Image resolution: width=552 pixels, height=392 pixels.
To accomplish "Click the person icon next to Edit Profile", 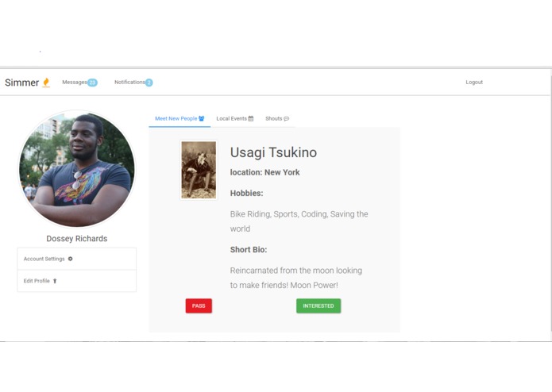I will 55,281.
